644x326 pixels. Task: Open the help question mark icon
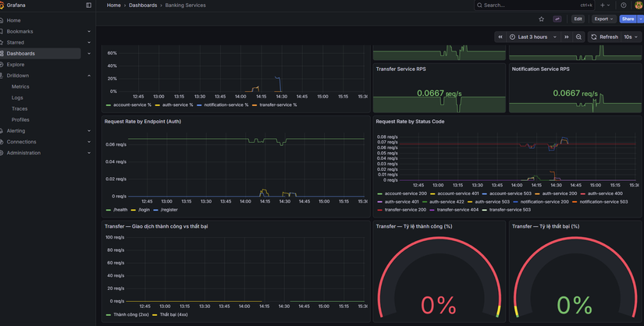point(623,5)
